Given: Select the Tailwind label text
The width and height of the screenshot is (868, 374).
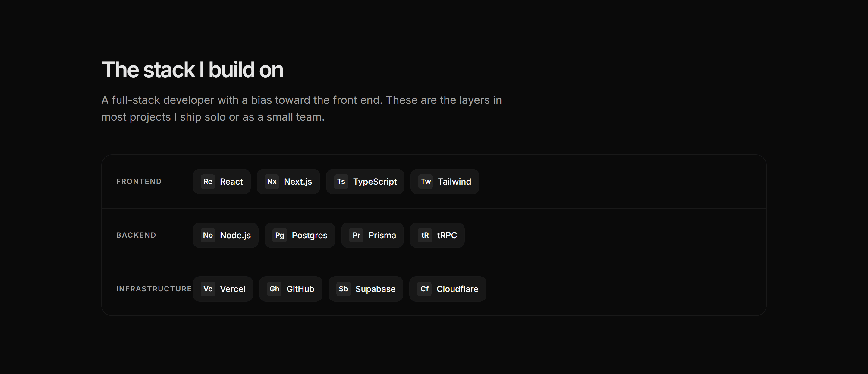Looking at the screenshot, I should pyautogui.click(x=454, y=182).
